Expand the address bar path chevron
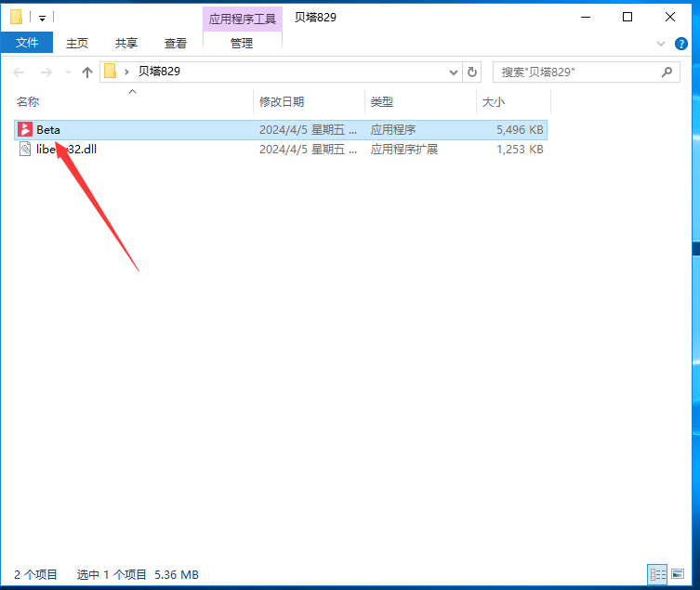This screenshot has width=700, height=590. click(126, 72)
